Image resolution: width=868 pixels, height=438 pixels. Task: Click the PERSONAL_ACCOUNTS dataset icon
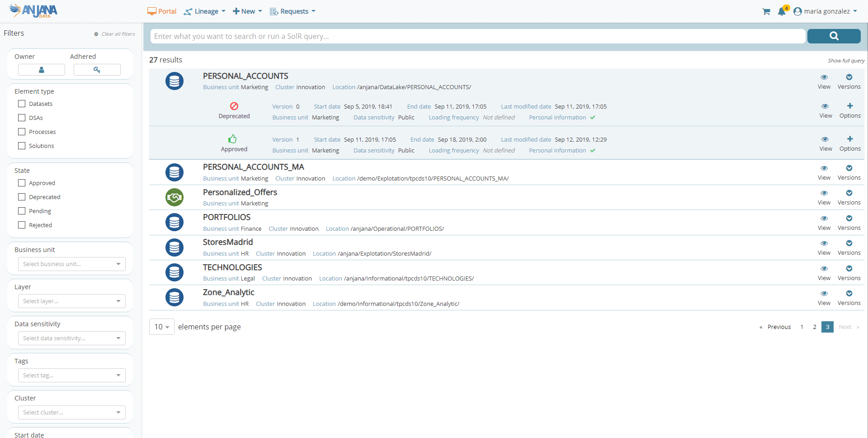pos(175,81)
